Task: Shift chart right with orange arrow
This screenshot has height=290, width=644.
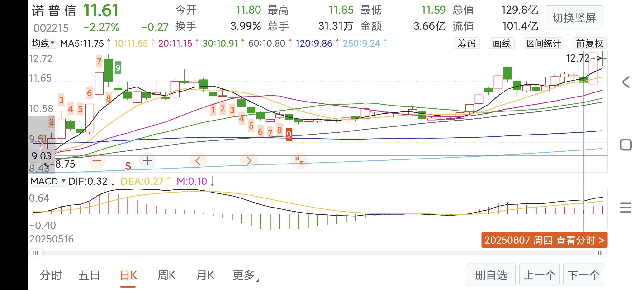Action: point(248,161)
